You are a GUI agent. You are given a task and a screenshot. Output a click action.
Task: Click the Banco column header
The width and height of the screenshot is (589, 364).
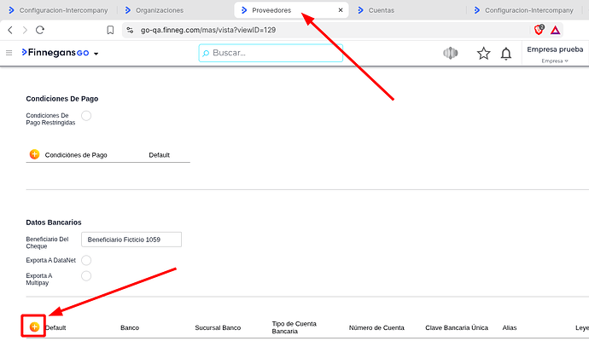[130, 327]
